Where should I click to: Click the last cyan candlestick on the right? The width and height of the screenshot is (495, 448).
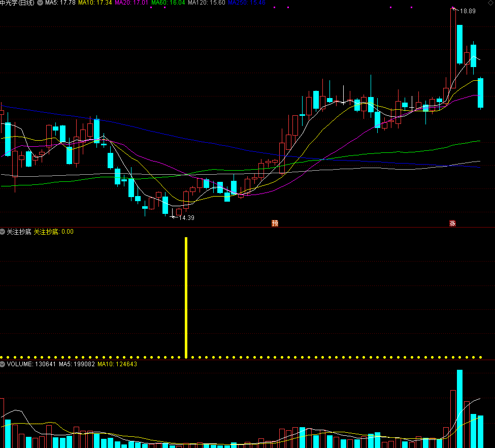click(x=480, y=93)
